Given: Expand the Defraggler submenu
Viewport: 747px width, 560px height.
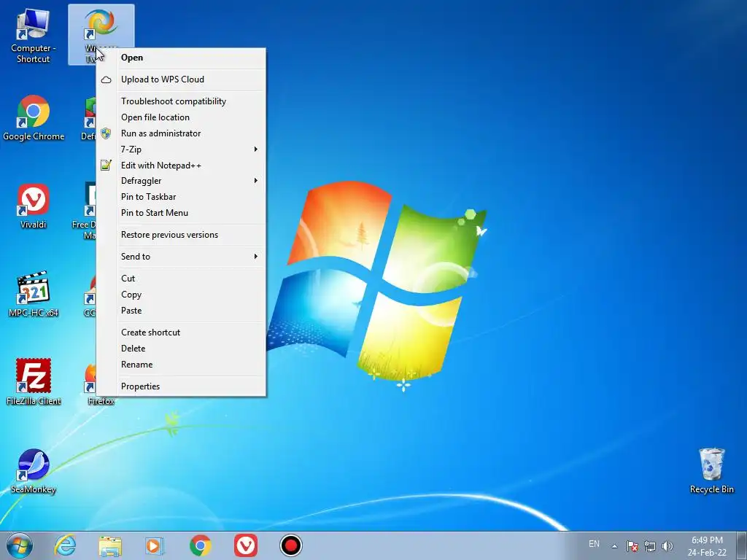Looking at the screenshot, I should [x=181, y=181].
